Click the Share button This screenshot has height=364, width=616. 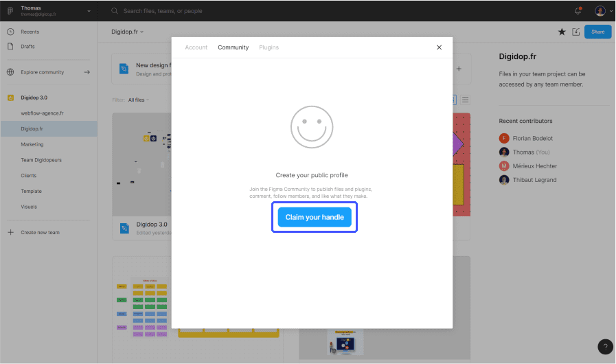click(x=598, y=32)
